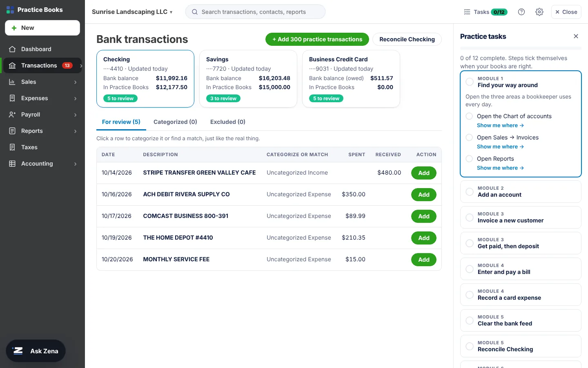Tick the circle for Open Reports step
Image resolution: width=588 pixels, height=368 pixels.
[469, 159]
